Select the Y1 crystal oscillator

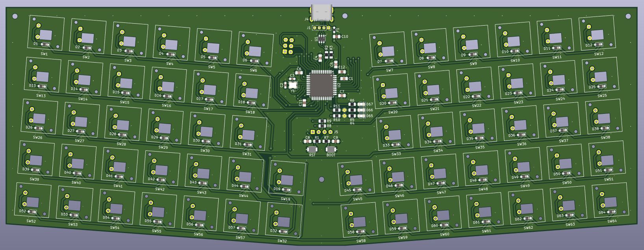coord(293,85)
